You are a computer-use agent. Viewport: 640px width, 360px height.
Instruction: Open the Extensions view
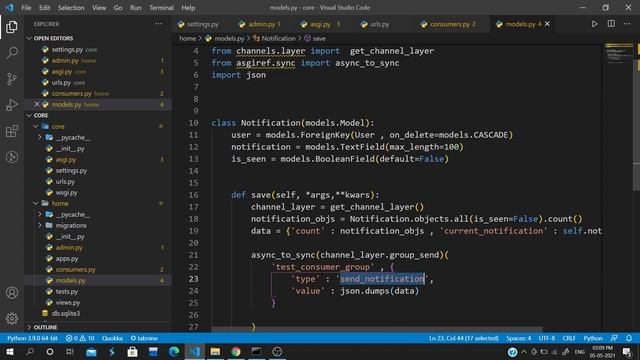pos(12,131)
